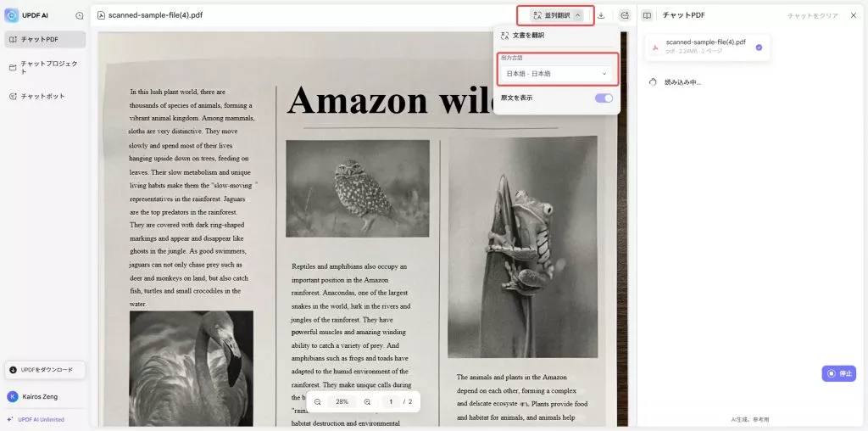The image size is (868, 431).
Task: Click the UPDF AI Unlimited link
Action: click(x=36, y=419)
